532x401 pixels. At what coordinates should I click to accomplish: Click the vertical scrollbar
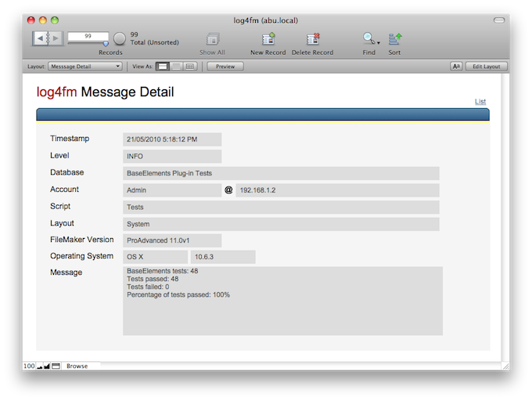(505, 217)
